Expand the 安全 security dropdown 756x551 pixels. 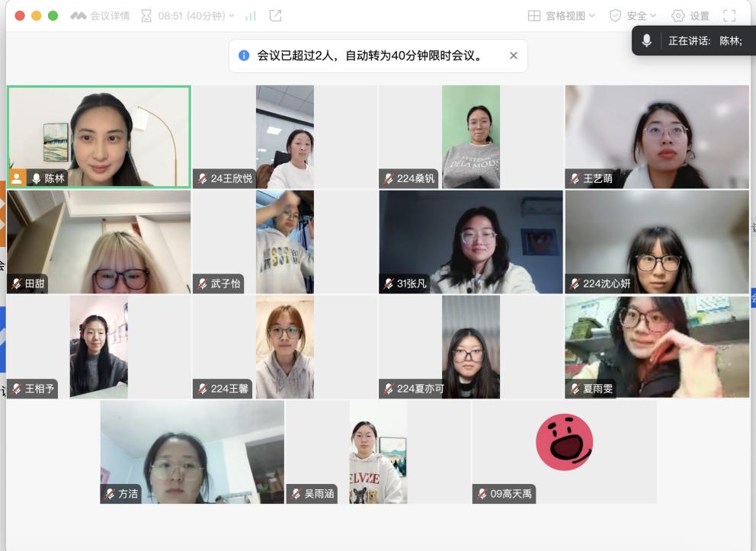pyautogui.click(x=632, y=16)
